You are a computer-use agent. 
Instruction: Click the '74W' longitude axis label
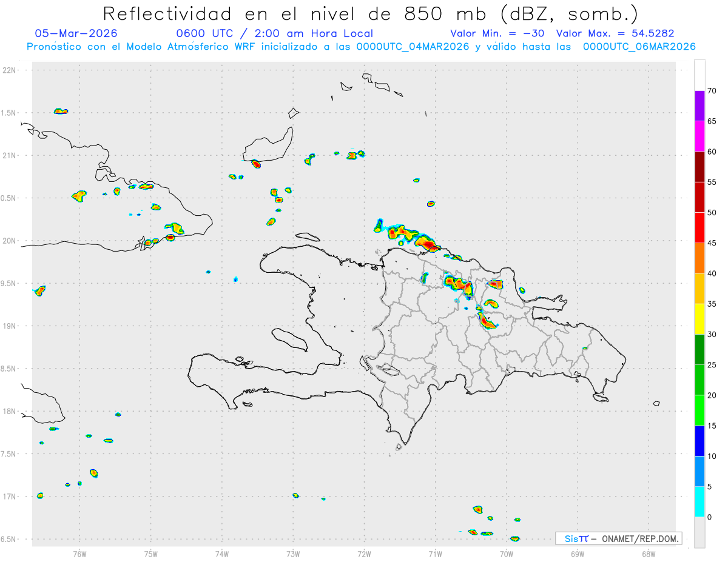[222, 554]
